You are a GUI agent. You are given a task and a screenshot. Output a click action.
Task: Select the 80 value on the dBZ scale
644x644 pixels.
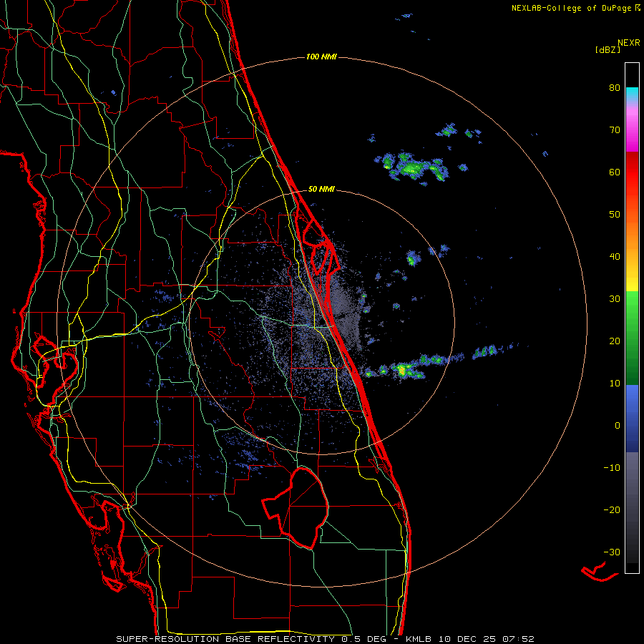(x=615, y=88)
